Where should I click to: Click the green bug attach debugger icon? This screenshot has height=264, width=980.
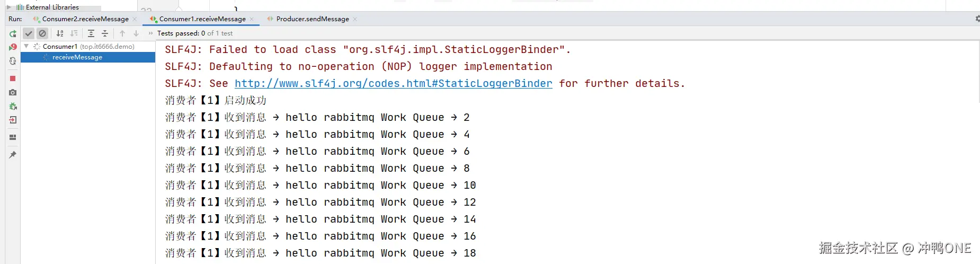point(13,106)
